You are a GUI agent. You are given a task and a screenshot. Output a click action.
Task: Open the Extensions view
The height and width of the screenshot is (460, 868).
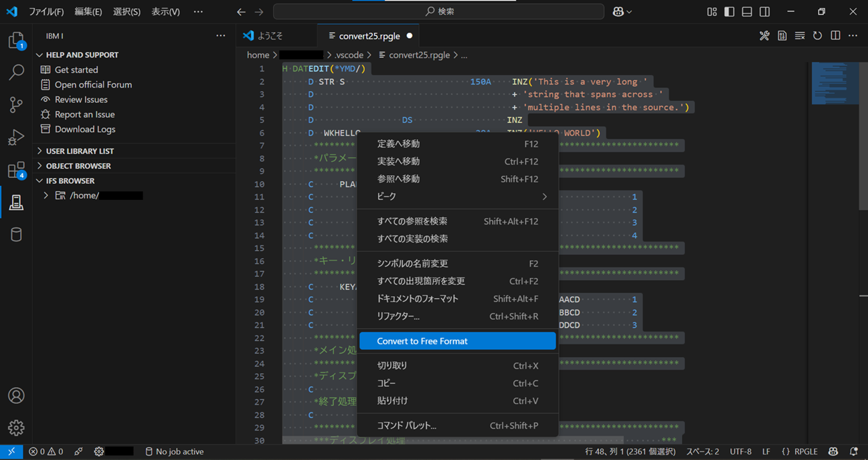(x=16, y=170)
